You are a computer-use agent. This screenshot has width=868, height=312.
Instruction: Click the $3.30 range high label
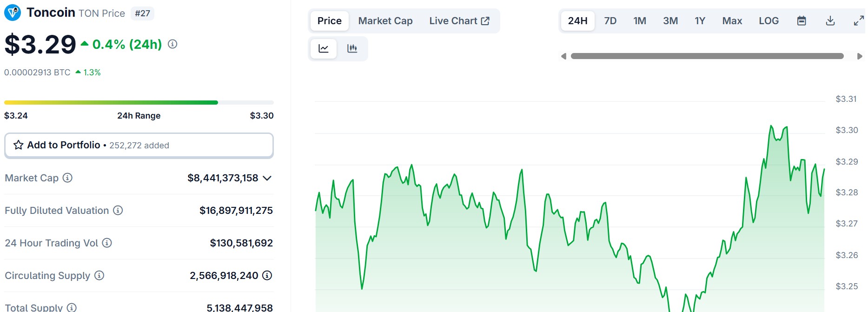pos(262,116)
